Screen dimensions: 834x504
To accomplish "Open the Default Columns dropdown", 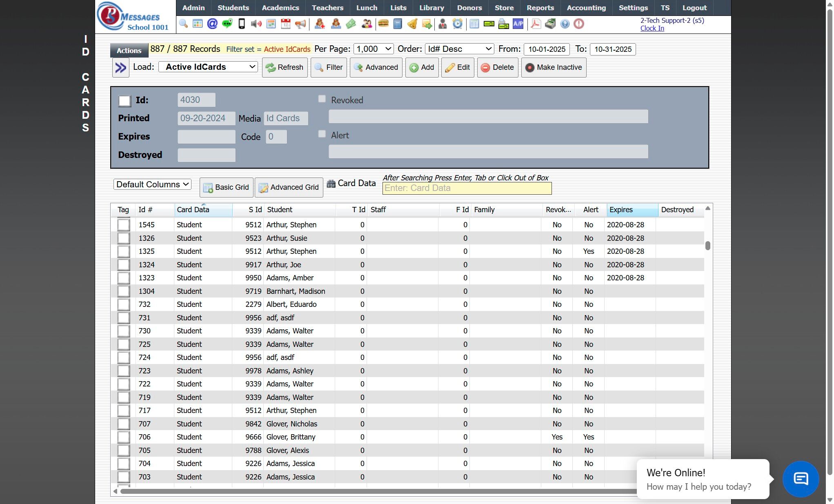I will 152,184.
